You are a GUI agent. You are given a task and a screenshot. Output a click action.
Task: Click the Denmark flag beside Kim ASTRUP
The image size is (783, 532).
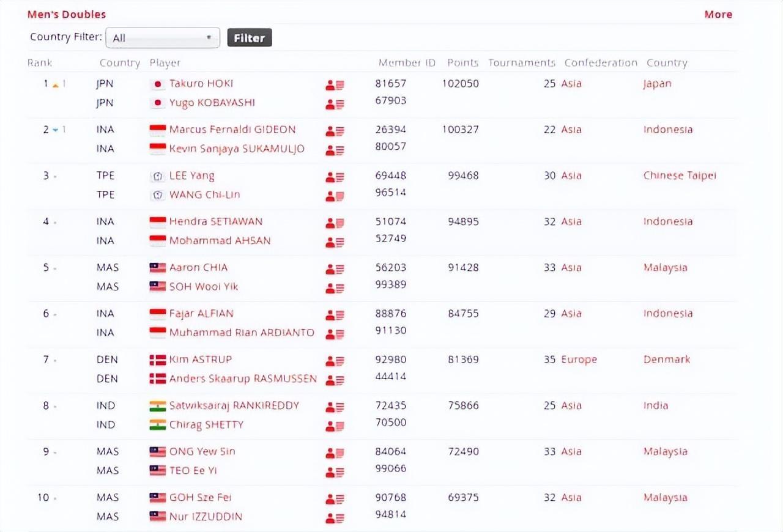tap(157, 360)
